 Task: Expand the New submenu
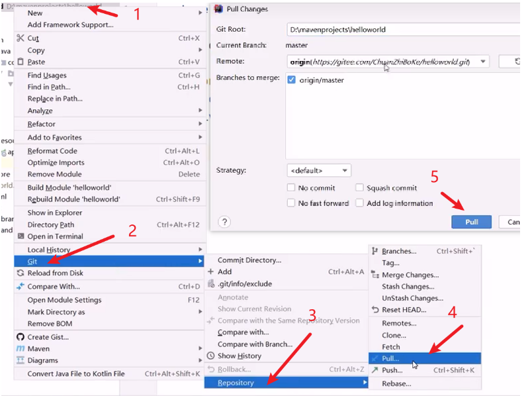tap(110, 13)
